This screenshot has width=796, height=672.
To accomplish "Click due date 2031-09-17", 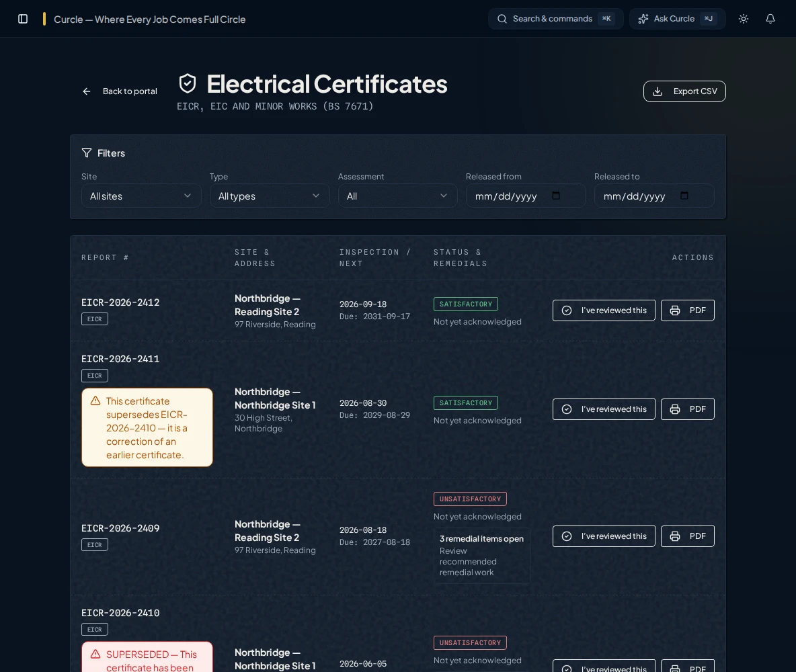I will click(387, 317).
